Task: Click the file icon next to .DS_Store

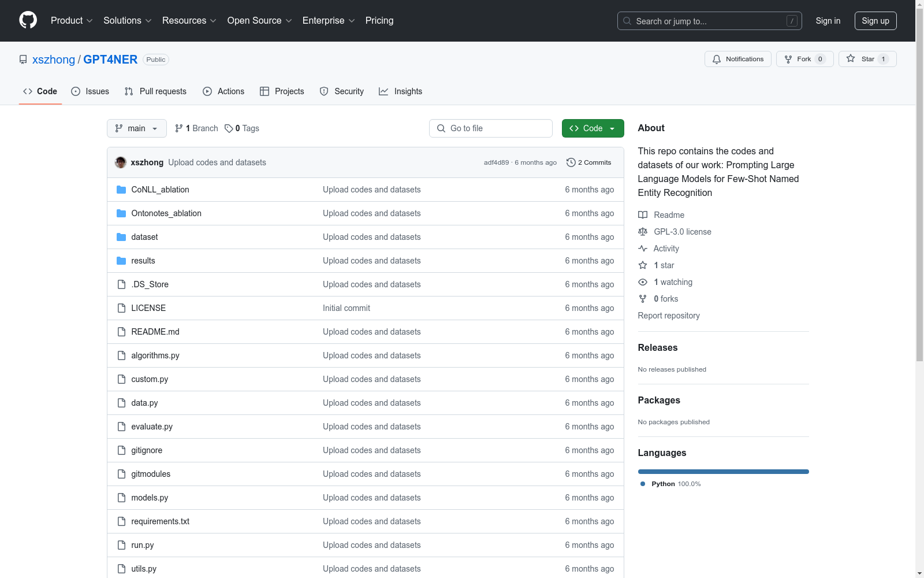Action: click(x=121, y=284)
